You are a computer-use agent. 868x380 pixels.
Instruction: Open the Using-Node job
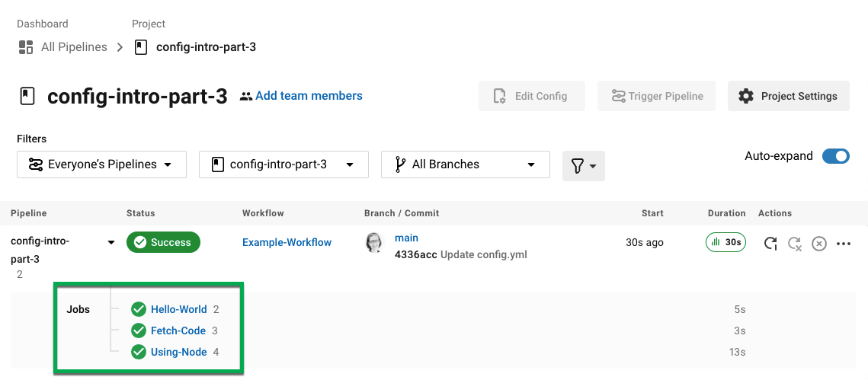(x=179, y=352)
